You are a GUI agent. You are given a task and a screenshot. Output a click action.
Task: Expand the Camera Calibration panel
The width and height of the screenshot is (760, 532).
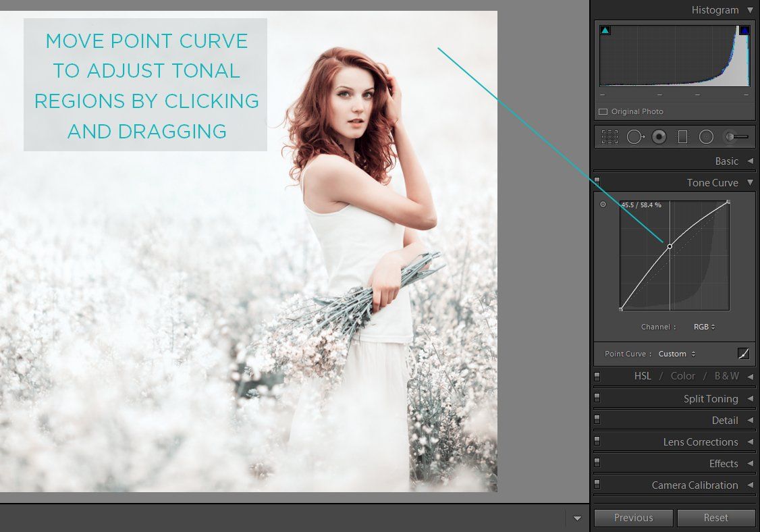pos(751,485)
